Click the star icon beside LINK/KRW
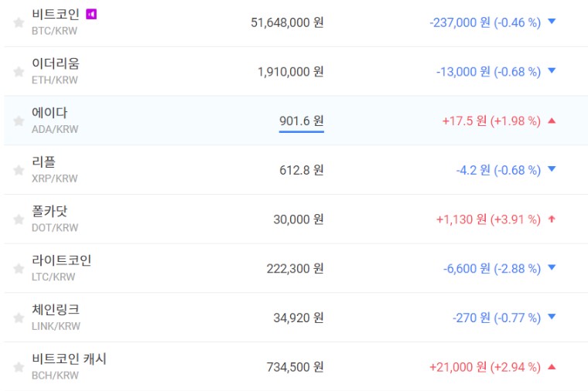Screen dimensions: 588x391 19,318
